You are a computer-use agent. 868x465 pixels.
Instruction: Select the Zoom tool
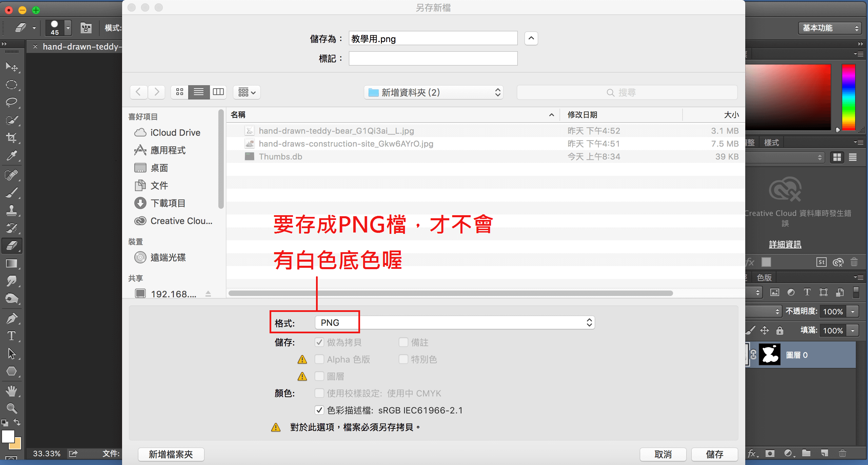click(12, 408)
